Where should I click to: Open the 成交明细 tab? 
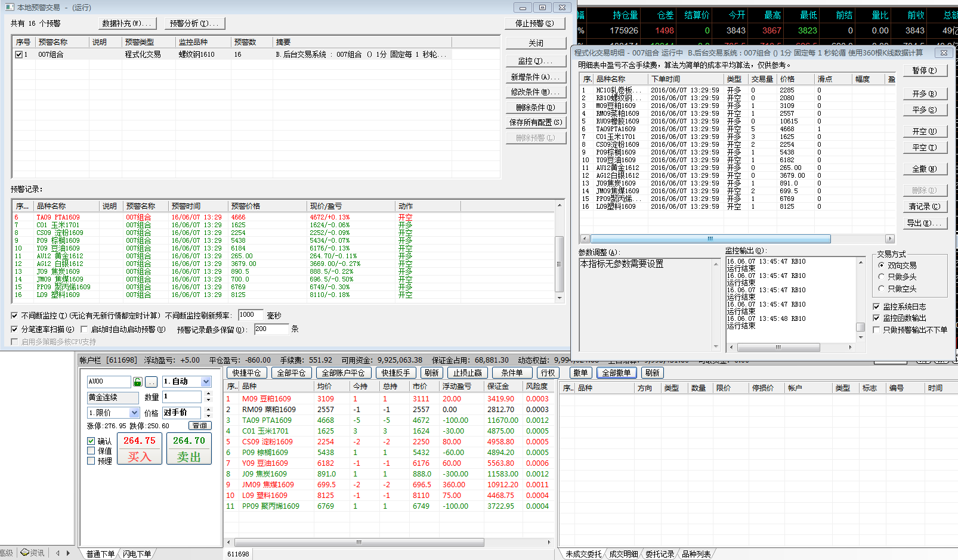coord(623,554)
